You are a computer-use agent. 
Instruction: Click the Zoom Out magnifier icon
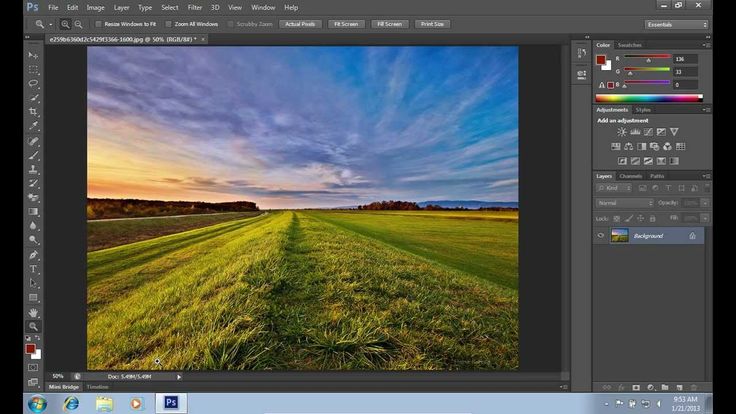[x=78, y=23]
